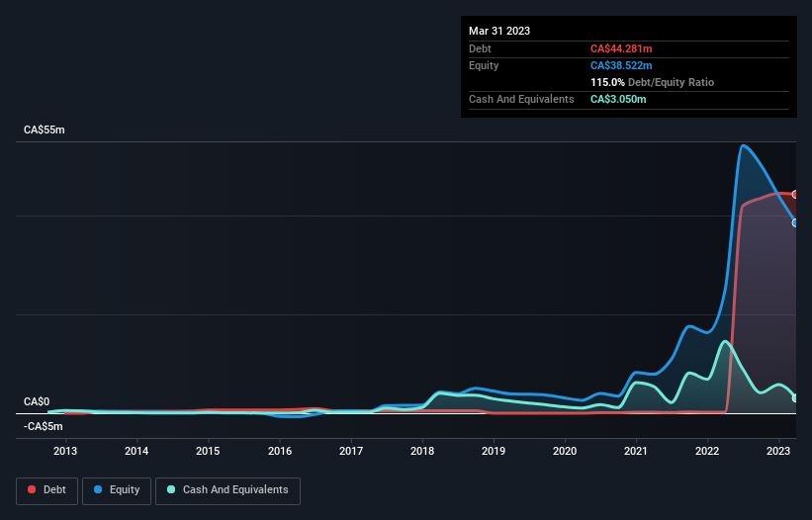Viewport: 812px width, 520px height.
Task: Click the 2020 x-axis label
Action: (565, 451)
